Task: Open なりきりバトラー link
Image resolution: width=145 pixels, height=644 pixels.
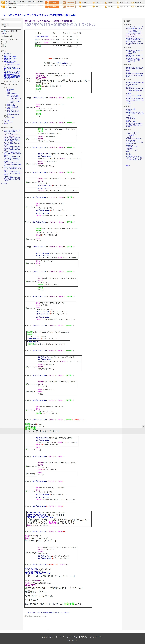Action: click(12, 104)
